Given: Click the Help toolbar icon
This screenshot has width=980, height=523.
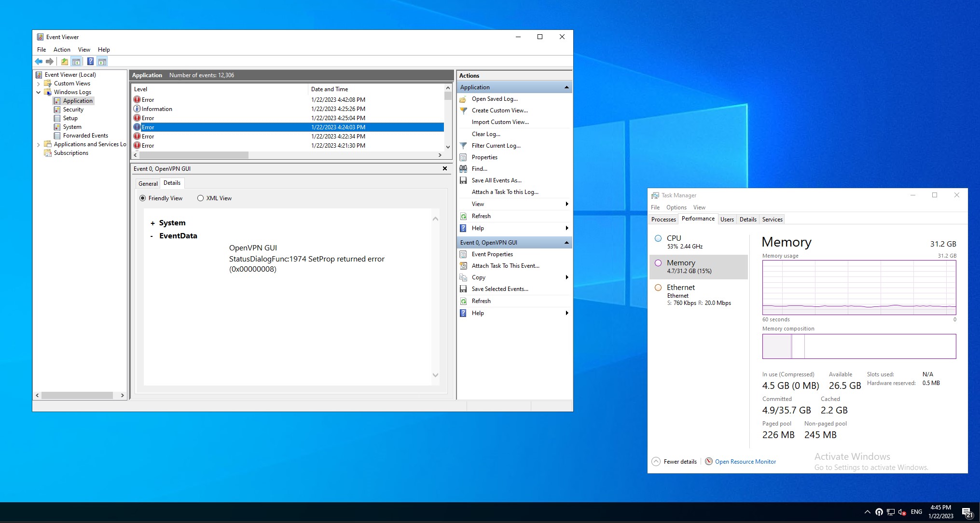Looking at the screenshot, I should (90, 61).
